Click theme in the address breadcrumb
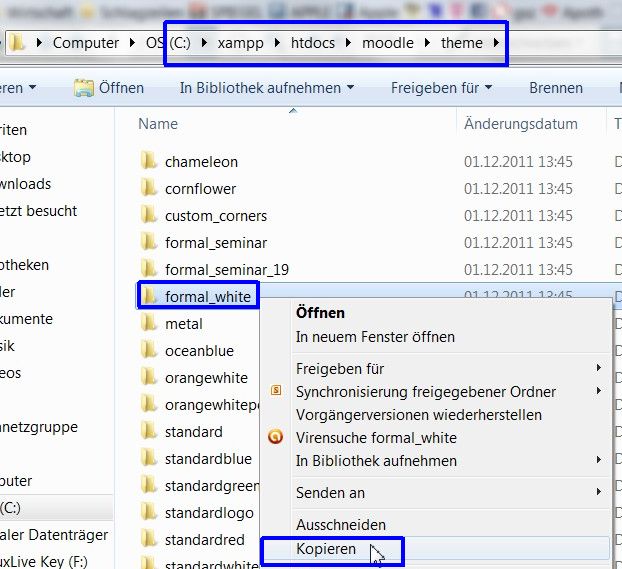Image resolution: width=622 pixels, height=569 pixels. click(x=462, y=42)
